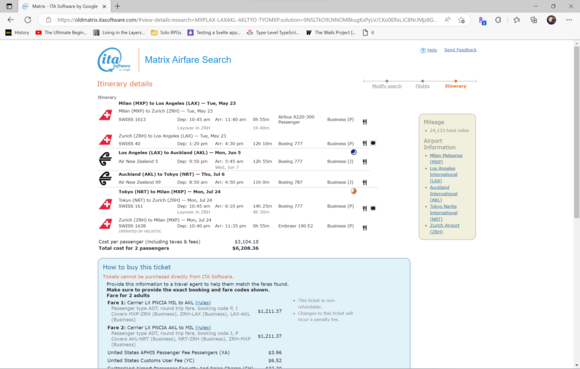This screenshot has width=580, height=369.
Task: Click the meal icon for SWISS 40
Action: [x=365, y=143]
